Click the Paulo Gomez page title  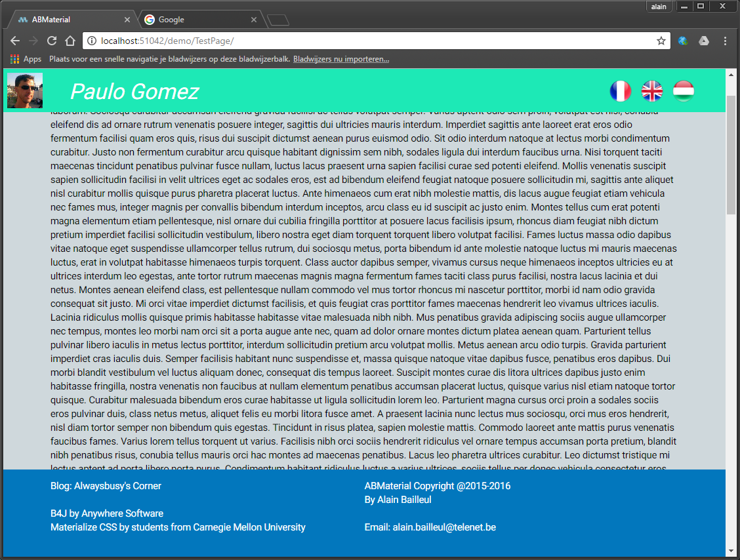tap(134, 92)
